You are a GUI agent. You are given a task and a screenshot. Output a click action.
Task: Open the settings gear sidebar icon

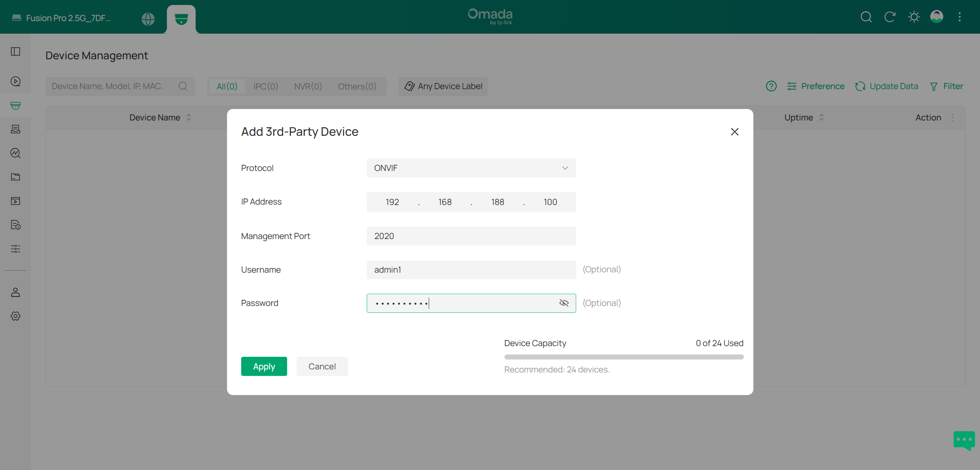[16, 316]
